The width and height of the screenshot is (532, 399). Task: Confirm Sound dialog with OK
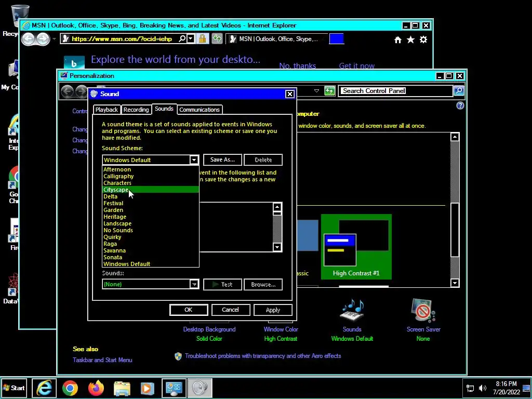point(189,310)
